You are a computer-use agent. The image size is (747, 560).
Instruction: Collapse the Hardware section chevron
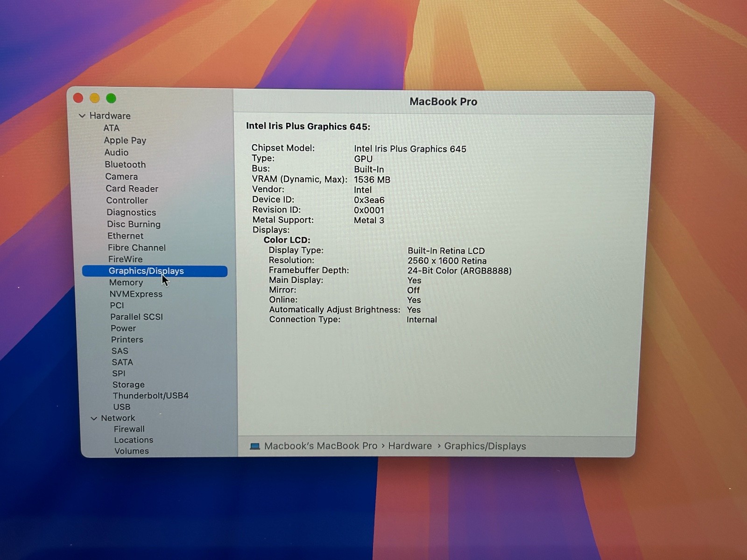pos(82,116)
